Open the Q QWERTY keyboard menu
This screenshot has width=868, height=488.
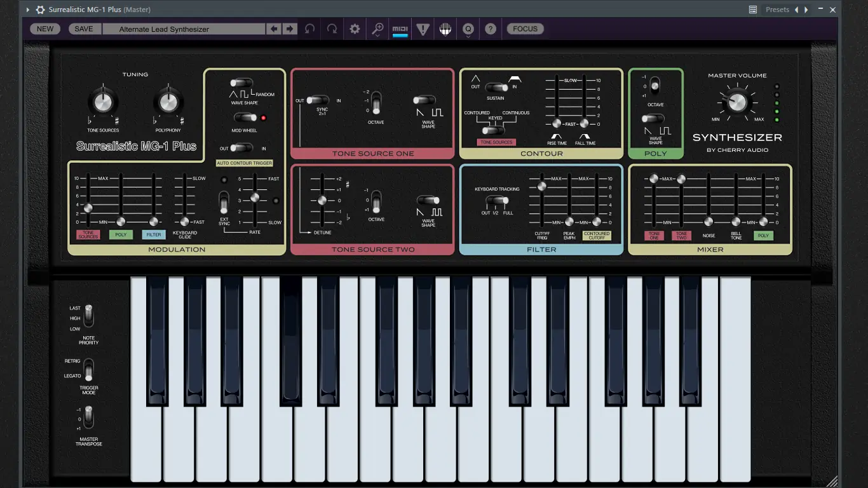tap(468, 29)
